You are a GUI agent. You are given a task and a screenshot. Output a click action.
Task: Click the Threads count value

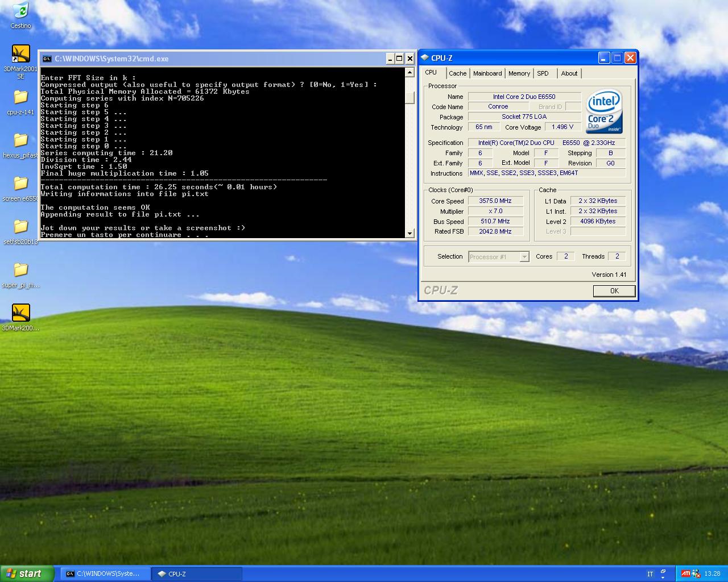617,256
